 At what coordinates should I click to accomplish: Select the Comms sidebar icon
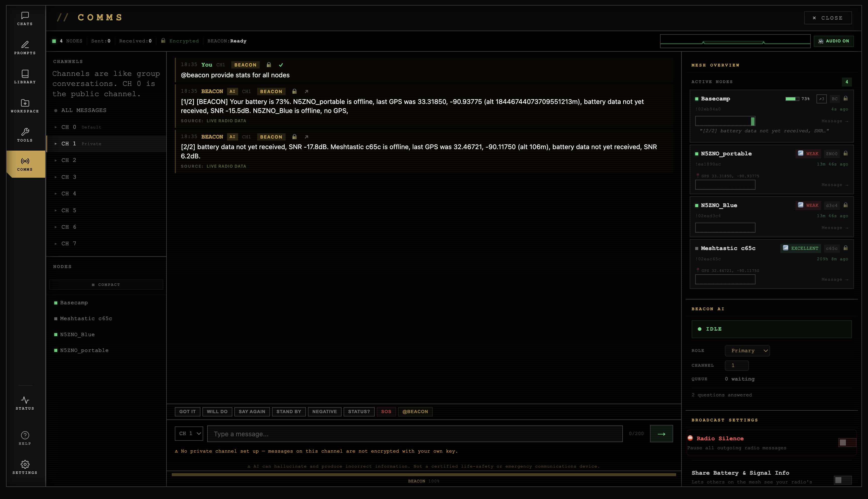[25, 164]
